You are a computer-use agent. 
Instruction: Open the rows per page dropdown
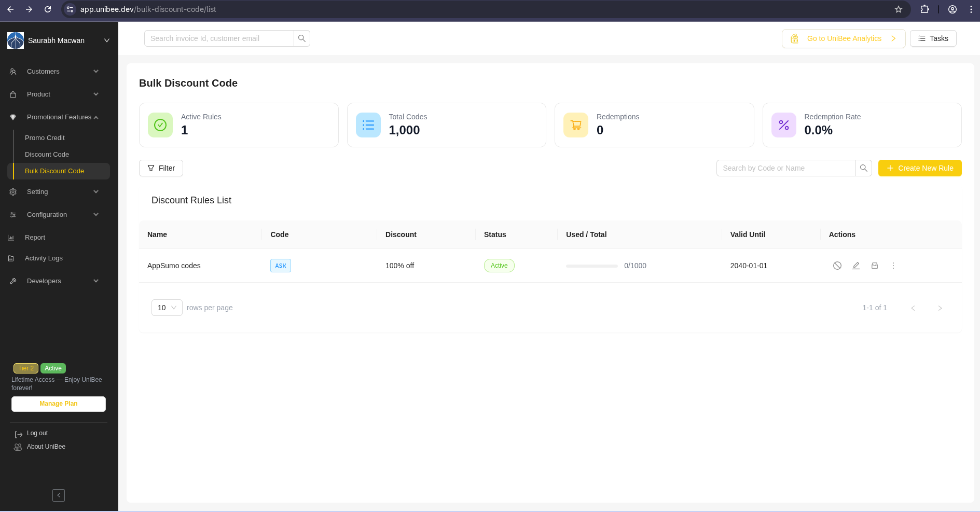coord(167,308)
